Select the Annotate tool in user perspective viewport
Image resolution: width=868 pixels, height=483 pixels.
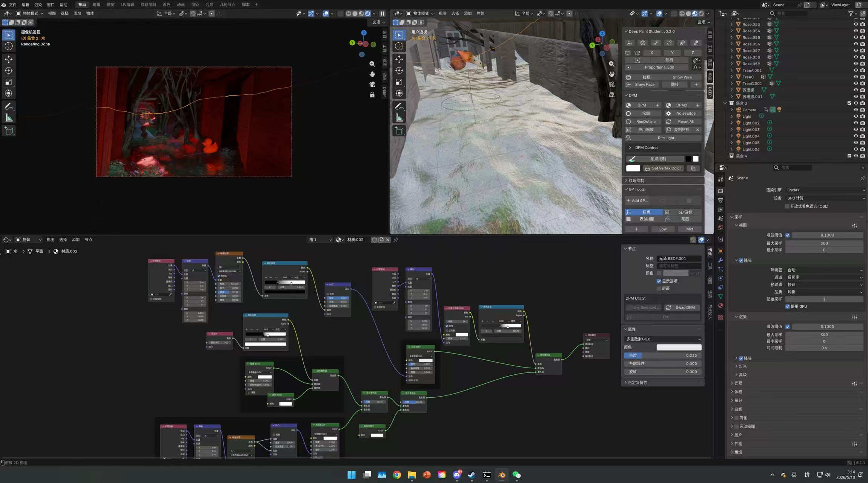tap(399, 107)
